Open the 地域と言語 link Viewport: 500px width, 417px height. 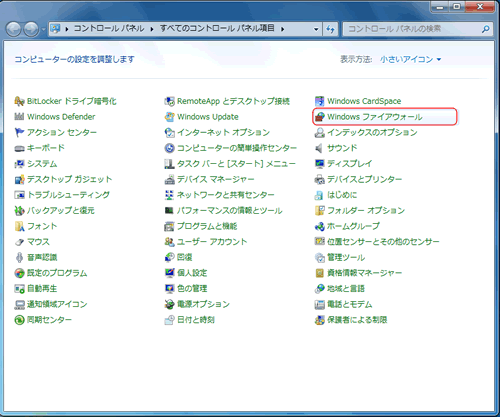point(346,289)
